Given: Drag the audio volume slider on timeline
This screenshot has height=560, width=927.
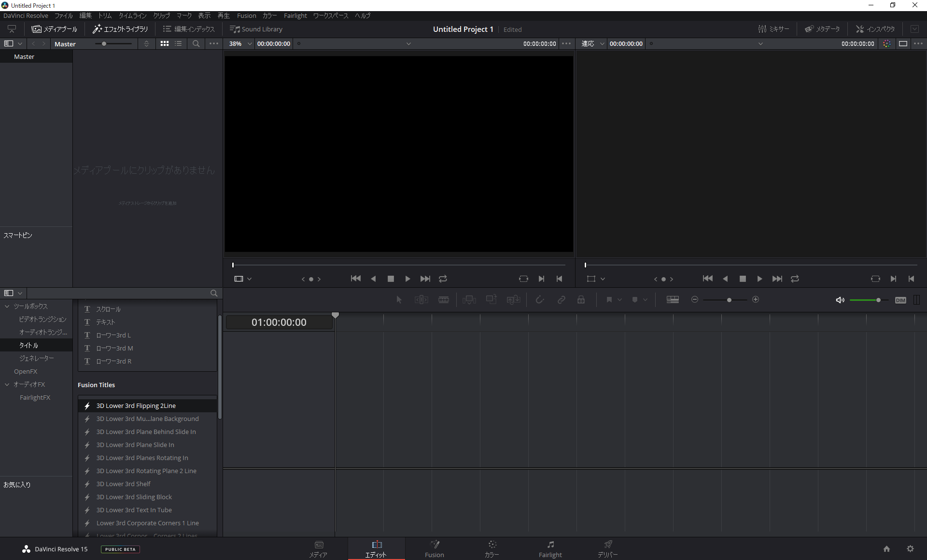Looking at the screenshot, I should [x=878, y=300].
